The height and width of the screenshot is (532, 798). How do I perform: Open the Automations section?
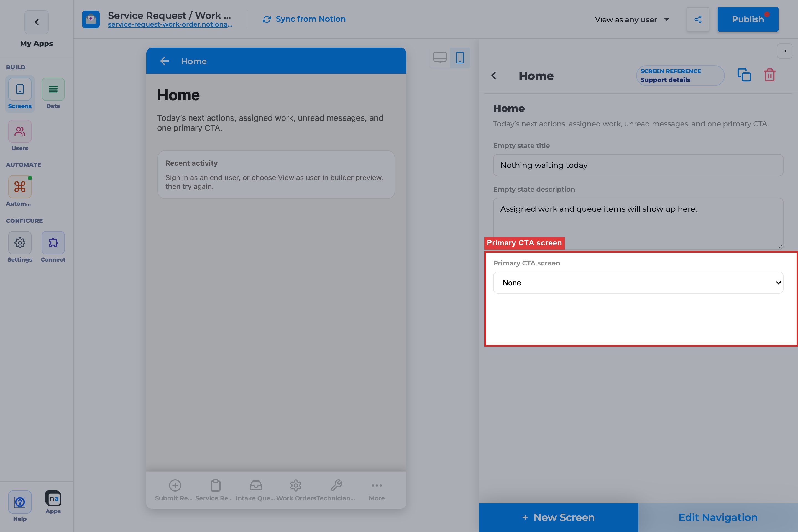[20, 191]
